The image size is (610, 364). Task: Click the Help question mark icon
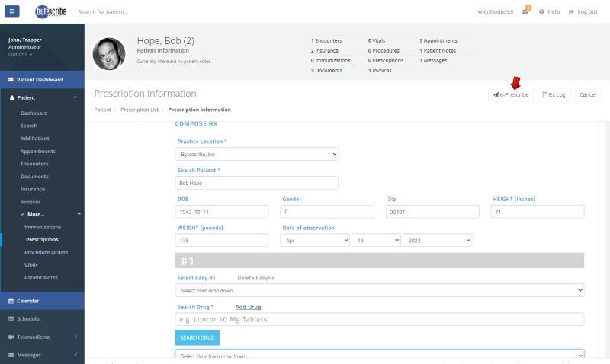coord(541,12)
